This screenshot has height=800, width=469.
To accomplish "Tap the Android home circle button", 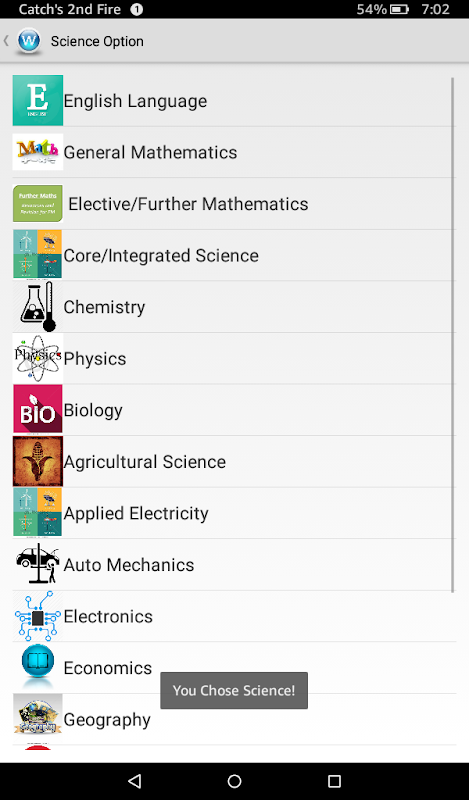I will (x=234, y=781).
